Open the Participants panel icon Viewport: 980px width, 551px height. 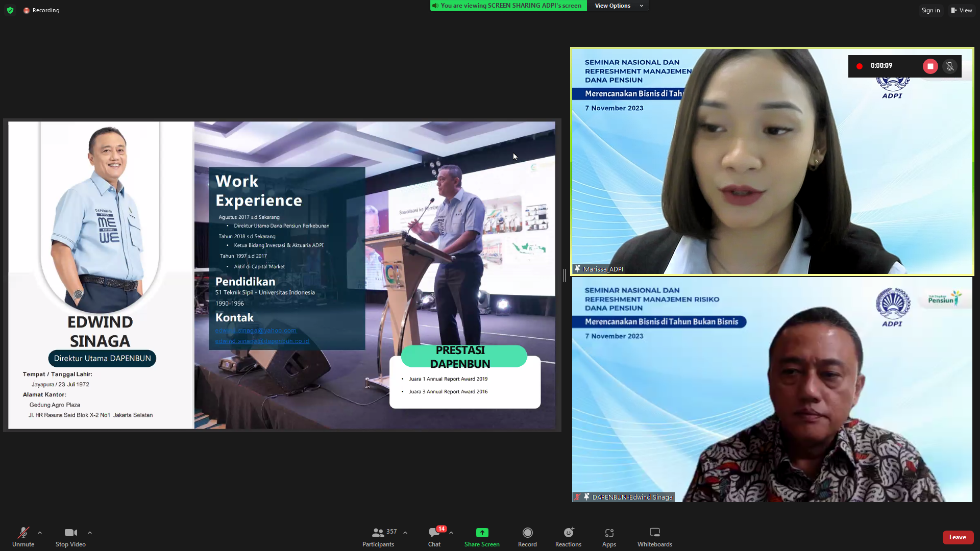[x=378, y=533]
